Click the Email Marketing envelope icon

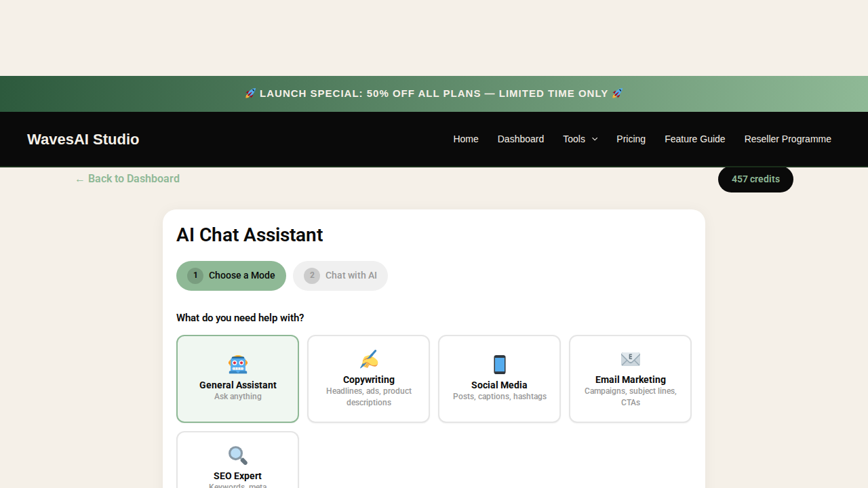coord(630,359)
